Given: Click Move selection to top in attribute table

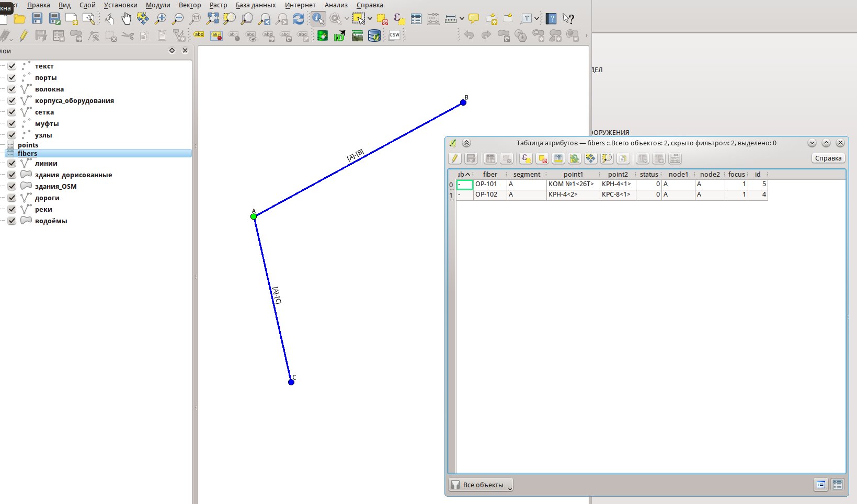Looking at the screenshot, I should pyautogui.click(x=558, y=158).
